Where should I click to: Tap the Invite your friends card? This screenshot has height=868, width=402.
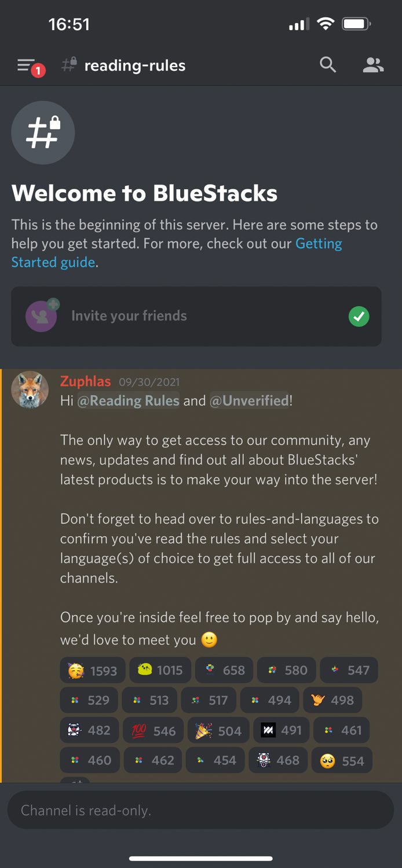[196, 317]
